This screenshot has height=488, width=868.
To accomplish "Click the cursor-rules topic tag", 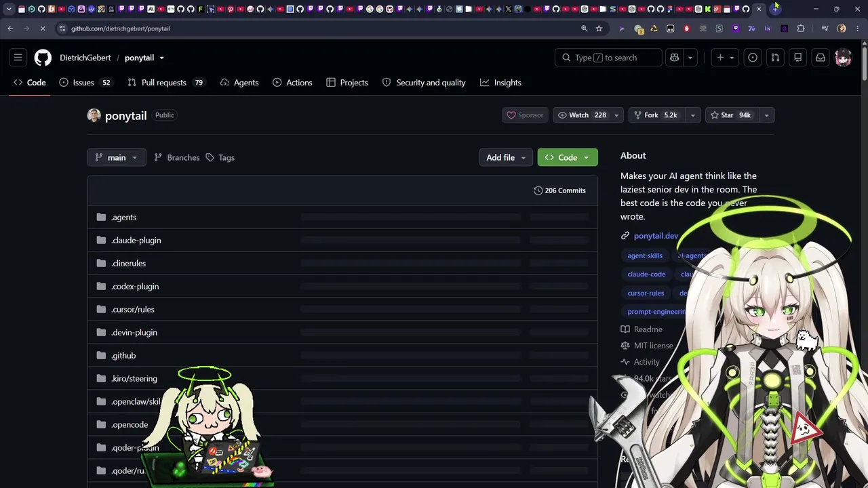I will point(646,293).
